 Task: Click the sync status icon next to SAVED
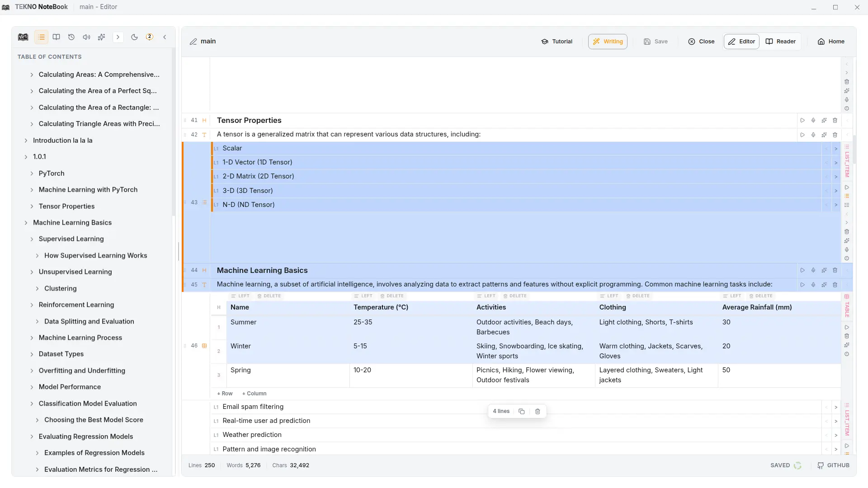pos(797,465)
